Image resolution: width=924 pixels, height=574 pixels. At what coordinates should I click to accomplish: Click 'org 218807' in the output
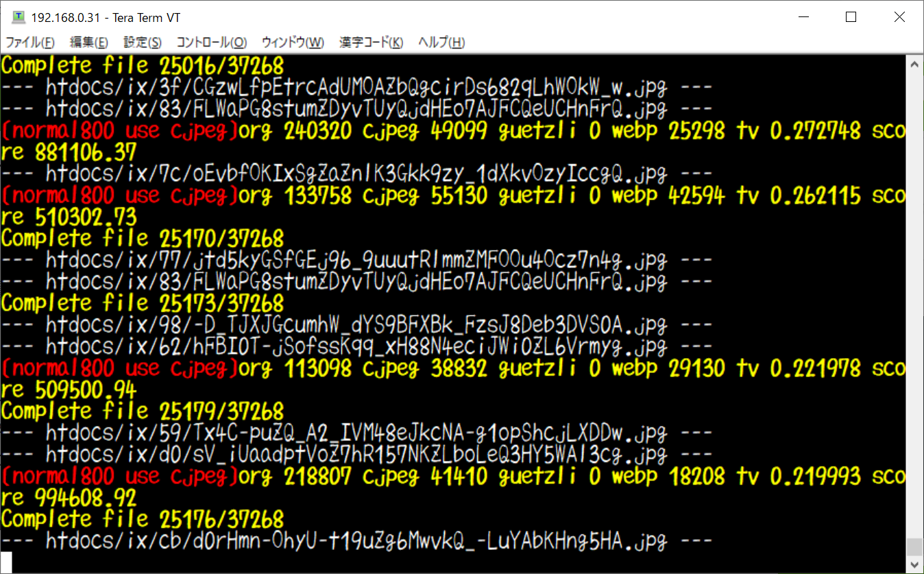click(295, 477)
